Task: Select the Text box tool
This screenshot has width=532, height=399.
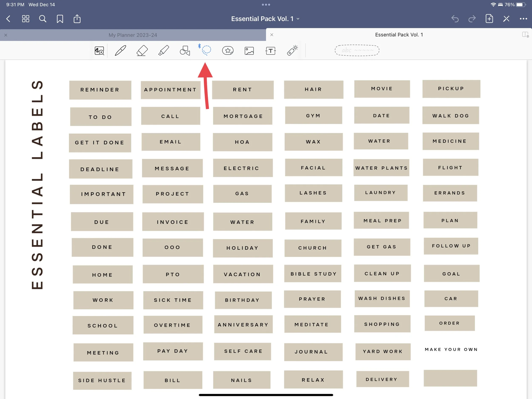Action: click(270, 50)
